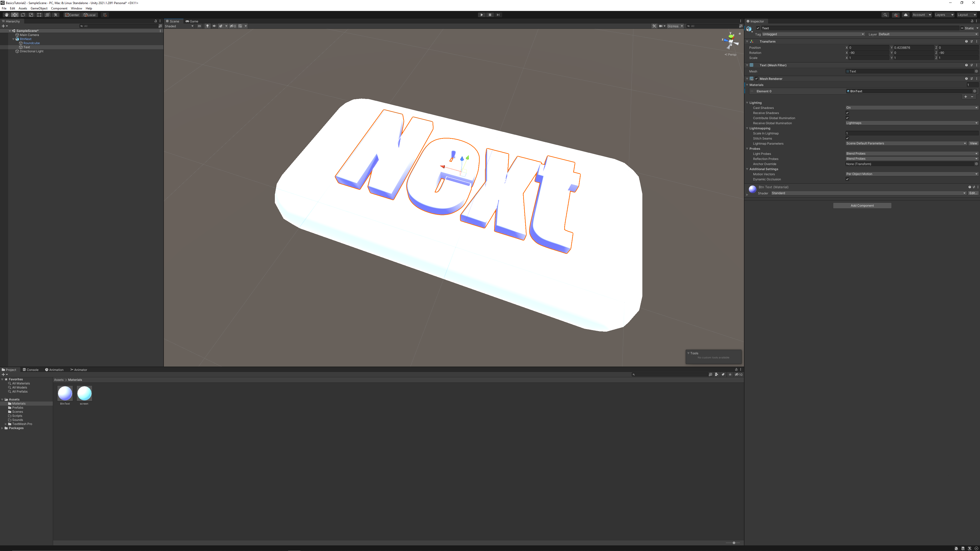The width and height of the screenshot is (980, 551).
Task: Click the material object picker for BtnText
Action: pyautogui.click(x=975, y=91)
